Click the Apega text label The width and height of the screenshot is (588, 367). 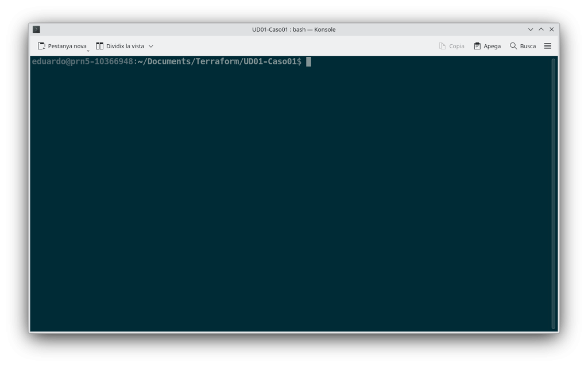pyautogui.click(x=492, y=46)
